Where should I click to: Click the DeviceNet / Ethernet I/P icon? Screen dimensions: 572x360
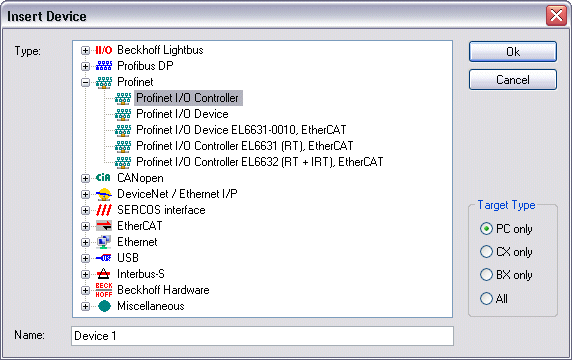[104, 194]
